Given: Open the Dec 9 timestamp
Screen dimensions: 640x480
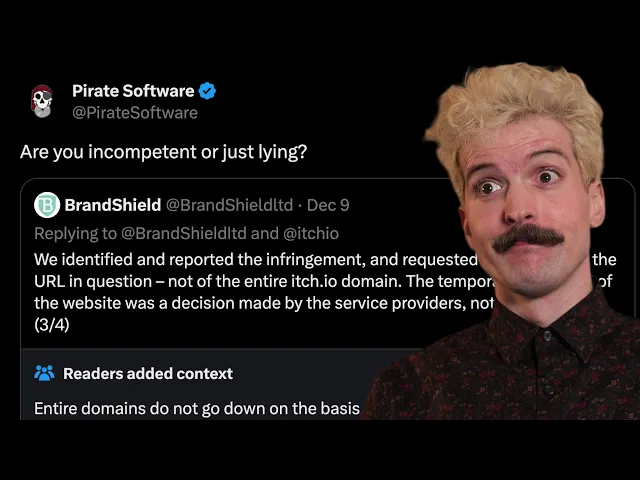Looking at the screenshot, I should click(x=328, y=205).
